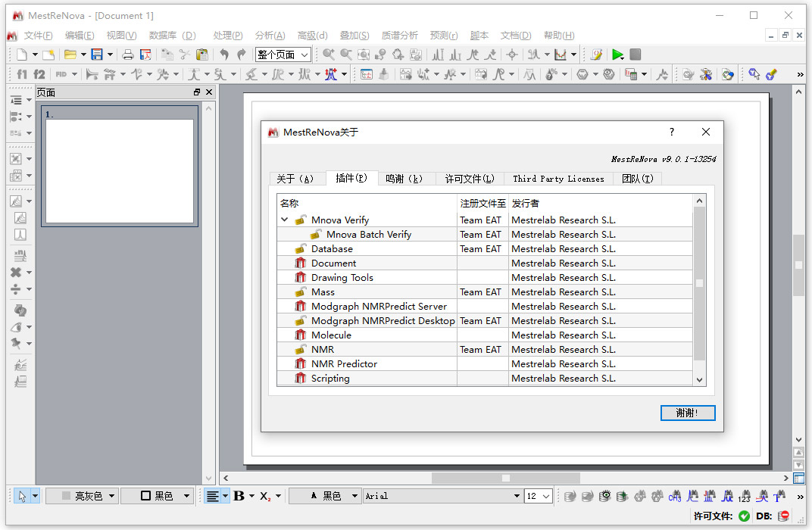
Task: Print the current document
Action: (128, 55)
